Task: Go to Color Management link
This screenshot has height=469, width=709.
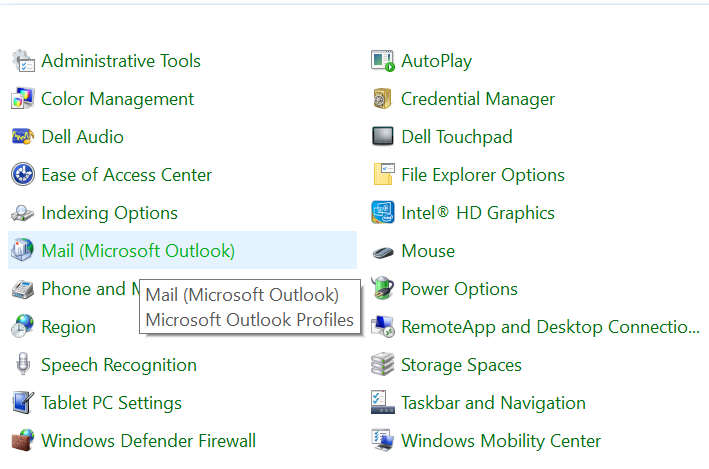Action: point(118,99)
